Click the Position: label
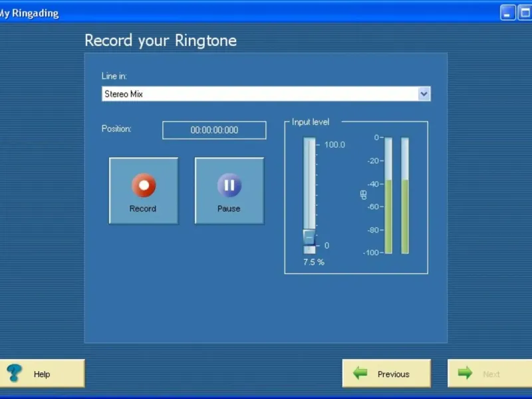The image size is (532, 399). coord(116,129)
